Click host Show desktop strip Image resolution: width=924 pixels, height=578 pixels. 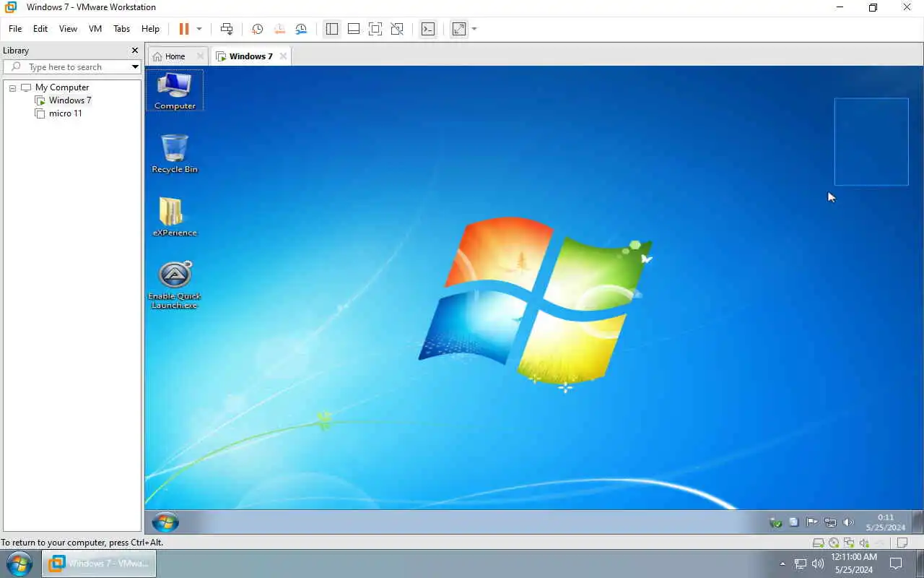(x=921, y=564)
